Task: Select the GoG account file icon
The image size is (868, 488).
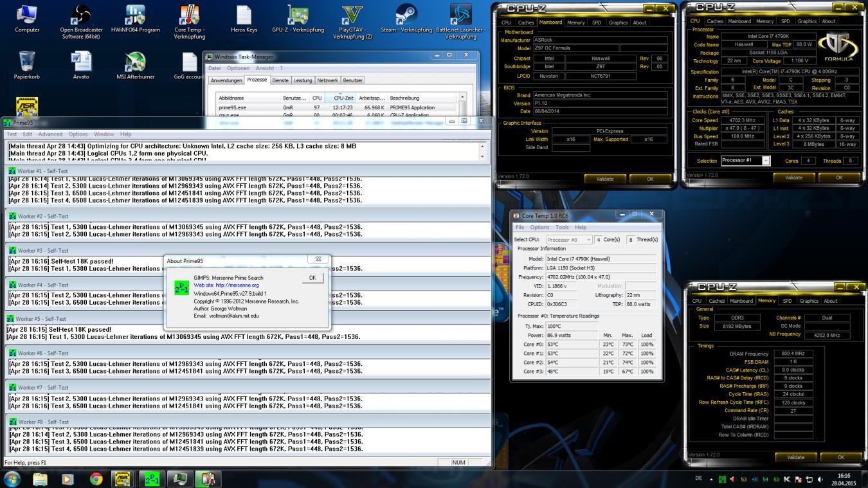Action: 189,66
